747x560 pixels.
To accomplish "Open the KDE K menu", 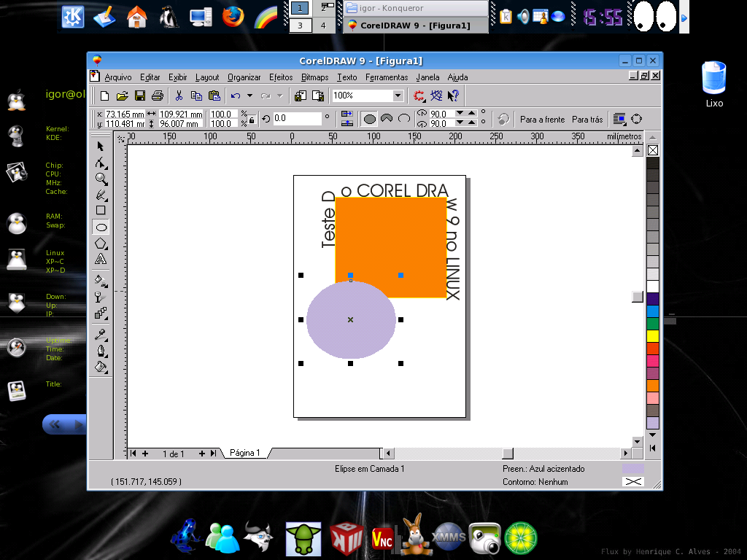I will tap(73, 17).
